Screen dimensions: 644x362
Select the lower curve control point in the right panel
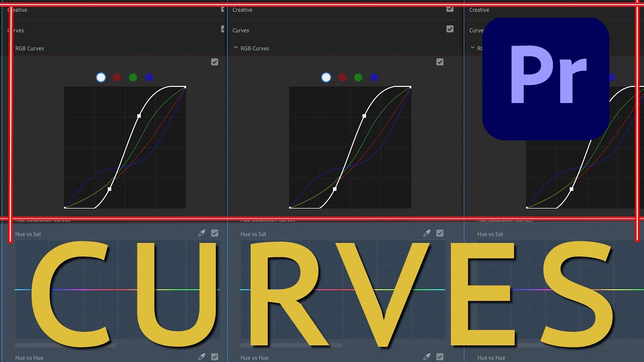572,190
